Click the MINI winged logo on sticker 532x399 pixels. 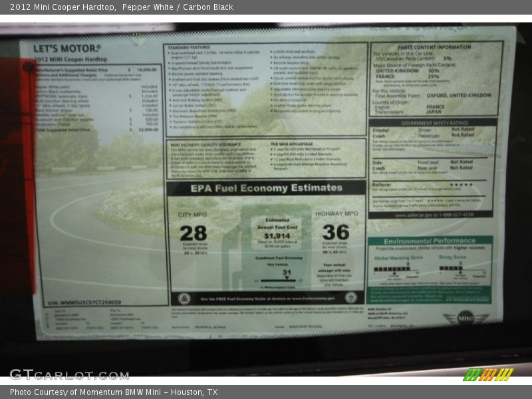[466, 318]
